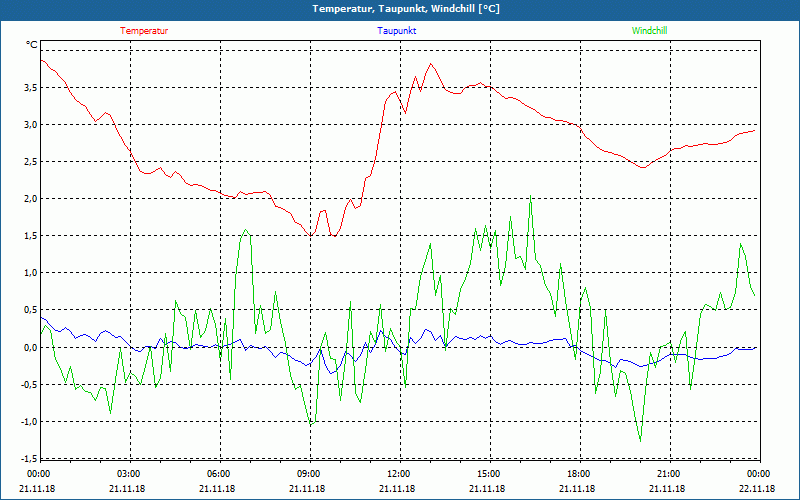Click the 06:00 time axis label
This screenshot has height=500, width=800.
tap(220, 474)
